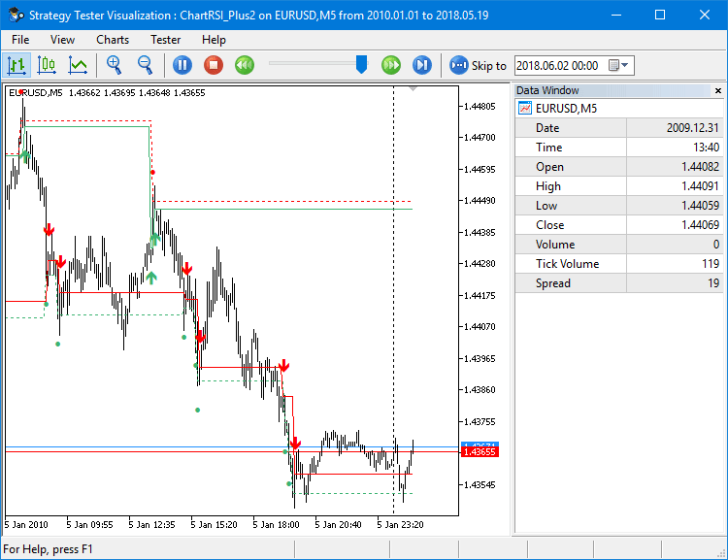Switch to line chart mode
The height and width of the screenshot is (560, 728).
(x=78, y=65)
